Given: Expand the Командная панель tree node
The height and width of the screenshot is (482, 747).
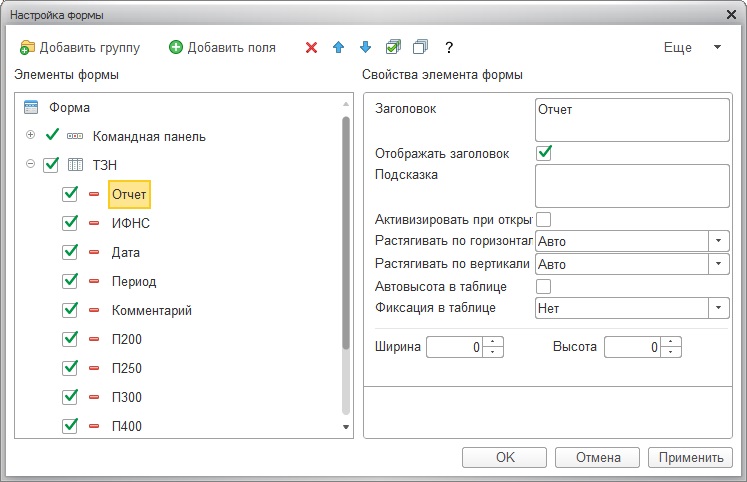Looking at the screenshot, I should [x=30, y=135].
